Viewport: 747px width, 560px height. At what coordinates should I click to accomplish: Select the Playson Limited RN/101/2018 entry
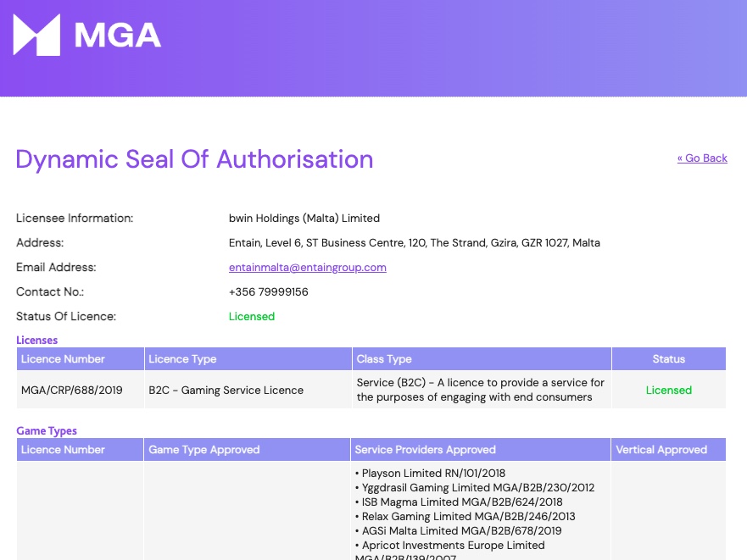pyautogui.click(x=428, y=473)
